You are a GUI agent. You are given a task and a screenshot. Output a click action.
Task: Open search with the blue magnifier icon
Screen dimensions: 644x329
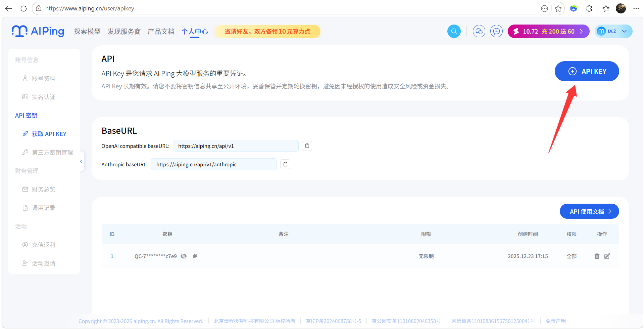click(x=454, y=31)
